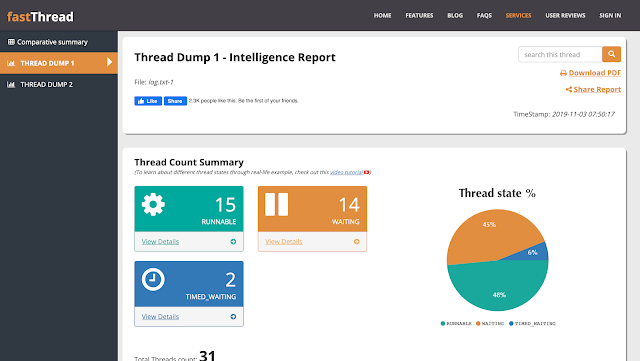Click the Comparative summary table icon

[11, 42]
